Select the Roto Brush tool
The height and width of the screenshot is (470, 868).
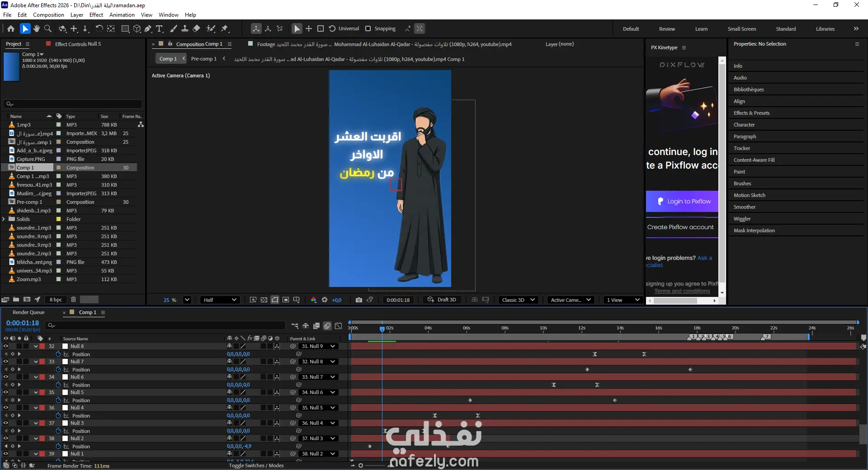pos(211,28)
